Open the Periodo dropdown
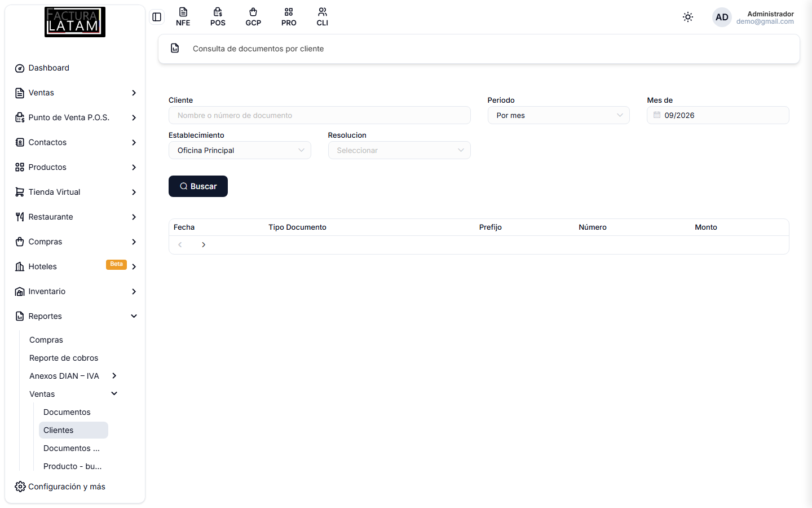The image size is (812, 508). tap(558, 115)
